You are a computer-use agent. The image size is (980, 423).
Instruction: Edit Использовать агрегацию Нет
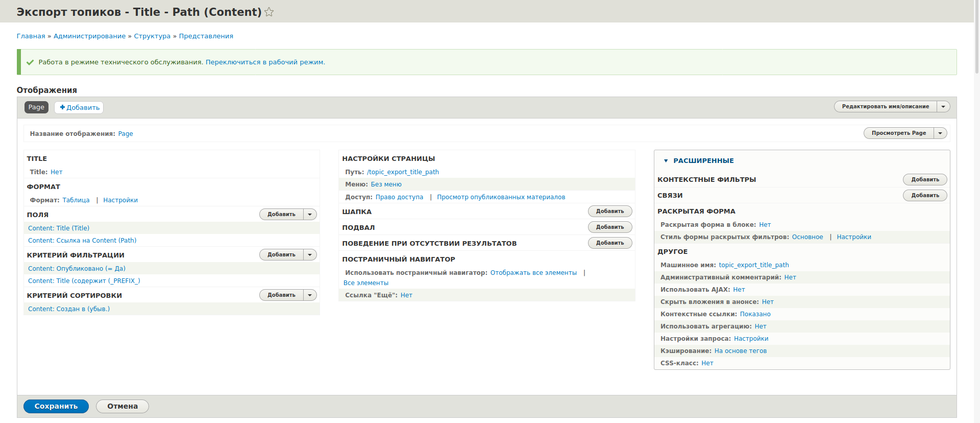coord(761,326)
